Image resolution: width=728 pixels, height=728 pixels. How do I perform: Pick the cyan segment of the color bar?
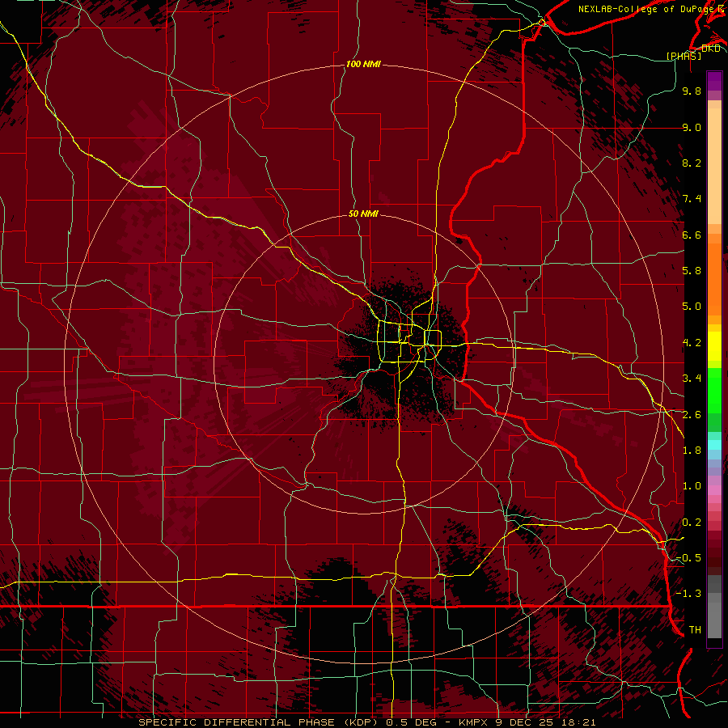[x=714, y=445]
